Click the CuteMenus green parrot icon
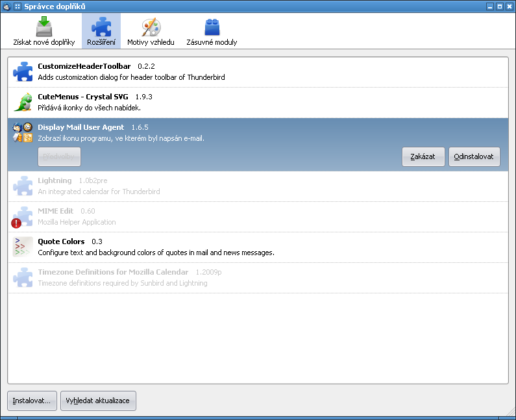 pos(23,102)
